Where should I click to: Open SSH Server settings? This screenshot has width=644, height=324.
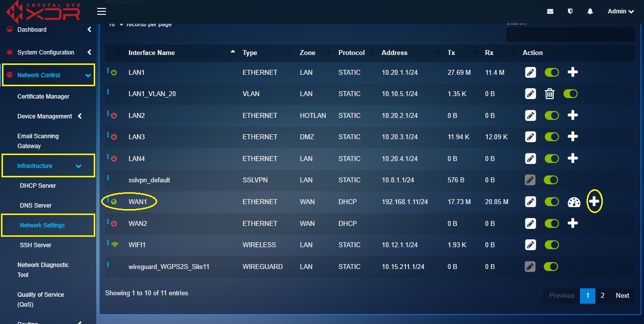click(36, 245)
